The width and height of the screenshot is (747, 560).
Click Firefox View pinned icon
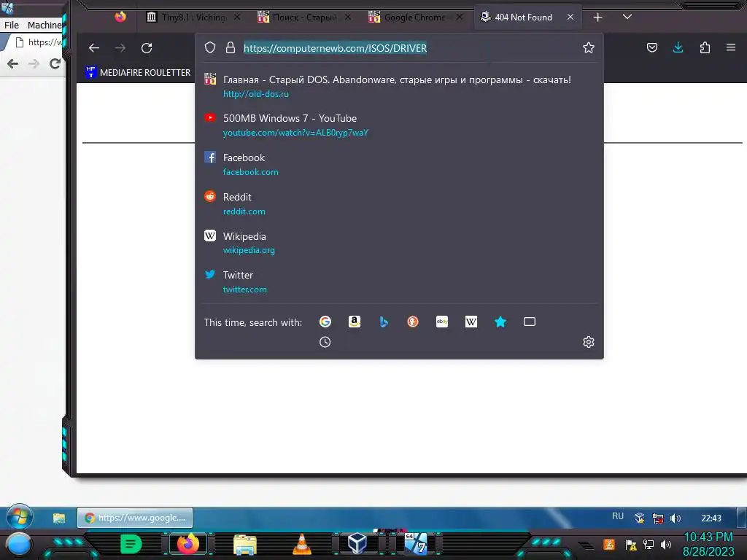pyautogui.click(x=120, y=17)
